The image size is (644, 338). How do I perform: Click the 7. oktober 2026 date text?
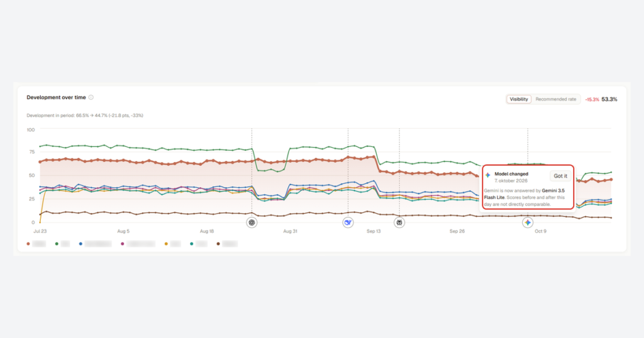[511, 180]
